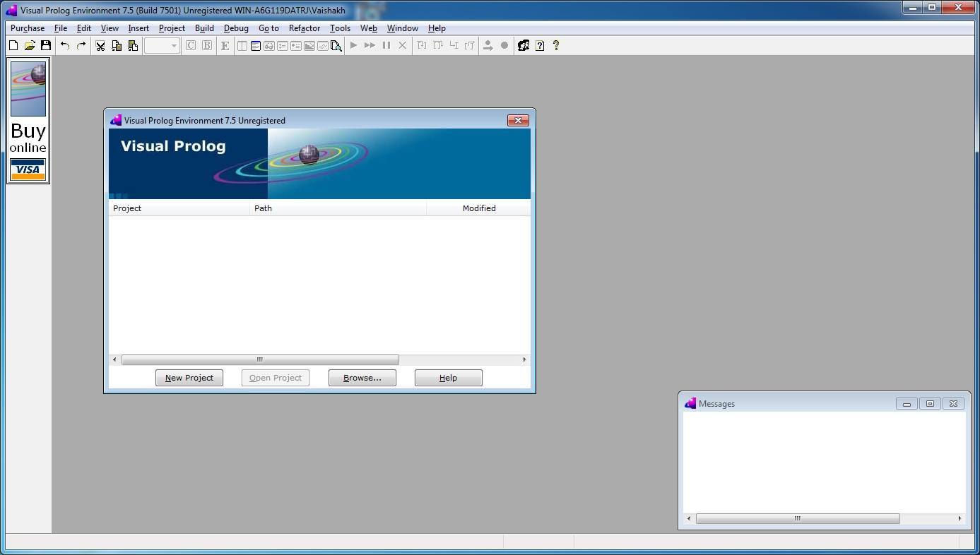Click the Cut scissors icon
Viewport: 980px width, 555px height.
100,45
